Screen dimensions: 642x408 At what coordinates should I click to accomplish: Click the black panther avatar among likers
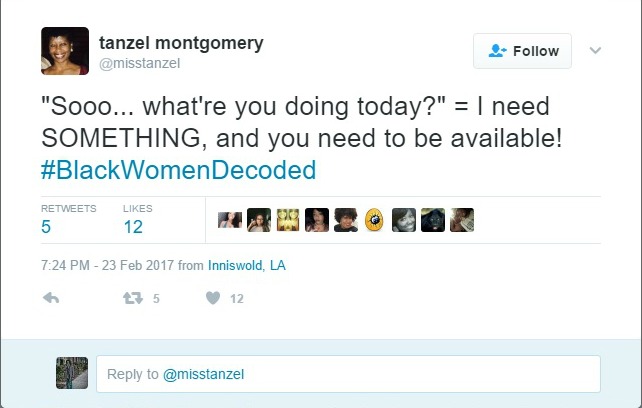pos(432,220)
